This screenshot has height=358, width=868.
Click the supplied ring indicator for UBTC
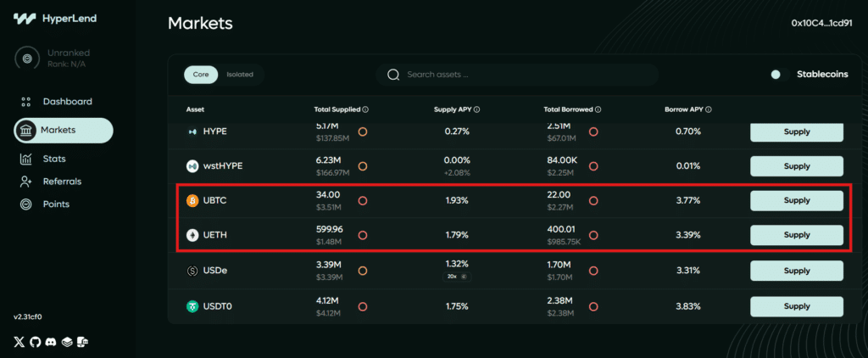[363, 200]
